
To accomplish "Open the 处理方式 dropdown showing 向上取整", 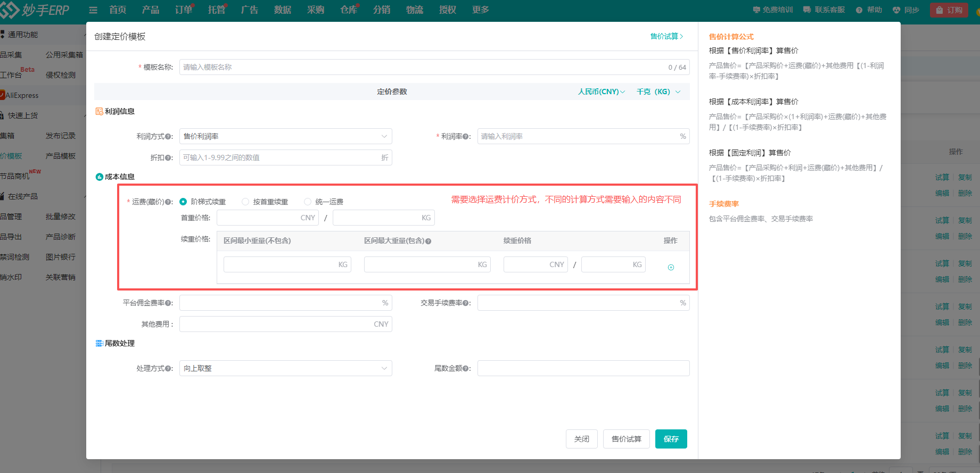I will click(x=285, y=368).
